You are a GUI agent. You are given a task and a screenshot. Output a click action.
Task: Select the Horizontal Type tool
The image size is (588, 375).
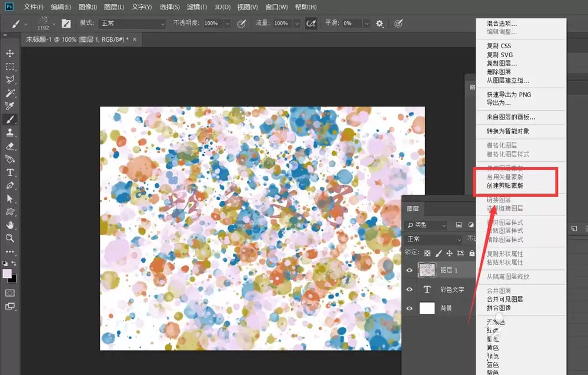10,172
